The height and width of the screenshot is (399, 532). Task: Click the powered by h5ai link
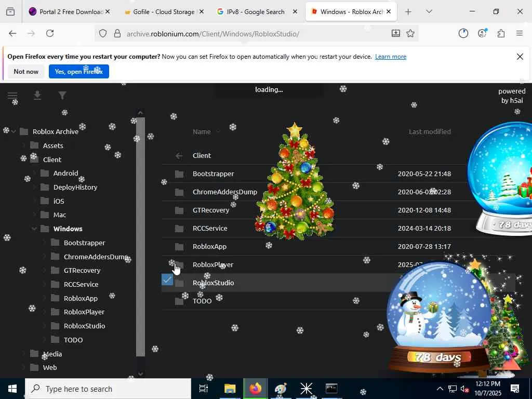point(512,96)
